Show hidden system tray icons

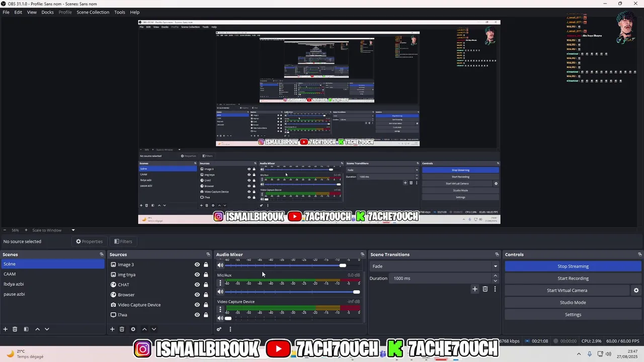tap(578, 354)
